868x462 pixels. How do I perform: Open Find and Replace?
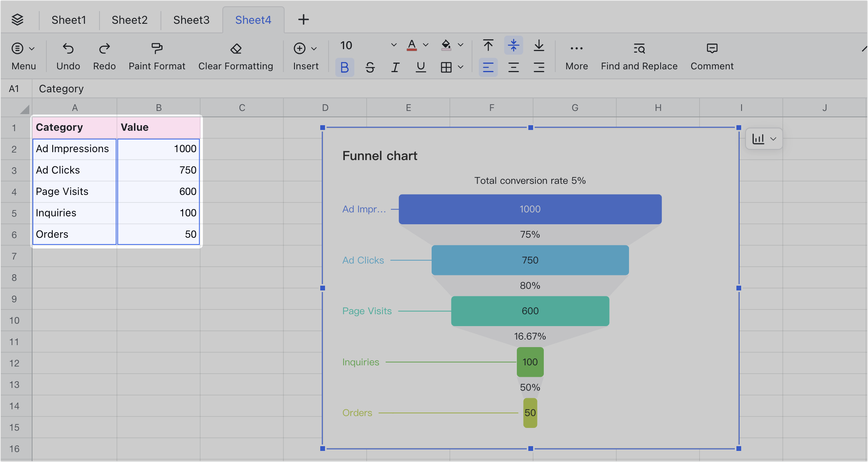tap(639, 55)
